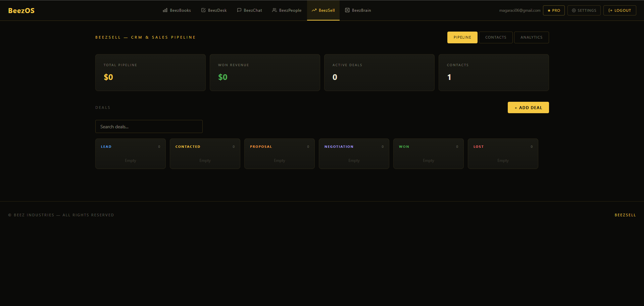Click the Lost column header
This screenshot has width=644, height=306.
479,147
